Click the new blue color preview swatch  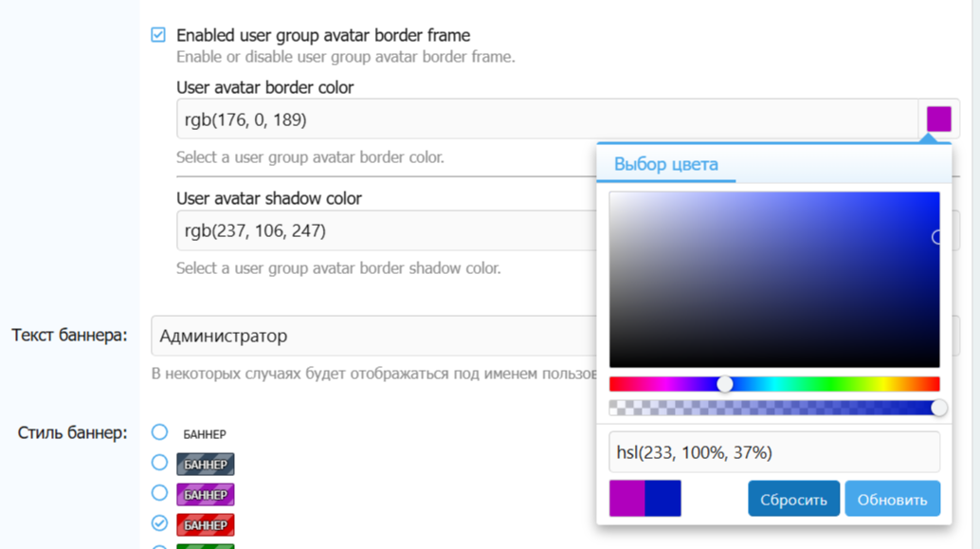click(662, 499)
